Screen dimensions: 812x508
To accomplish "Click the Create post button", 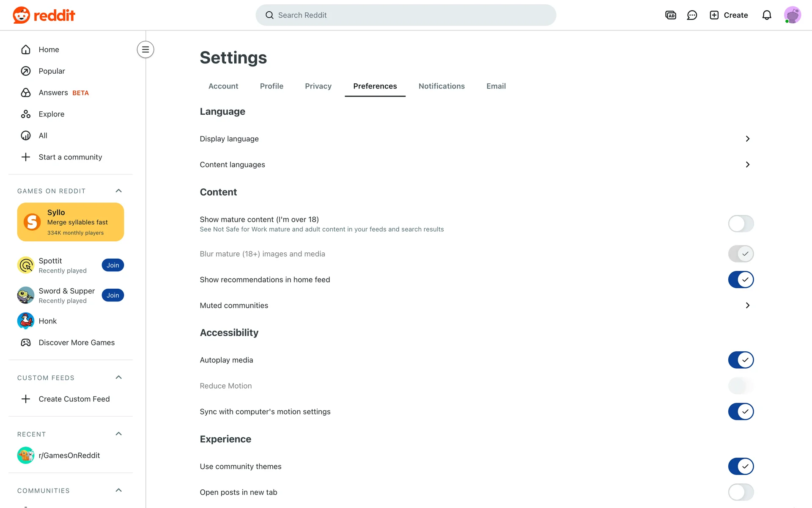I will [x=729, y=15].
